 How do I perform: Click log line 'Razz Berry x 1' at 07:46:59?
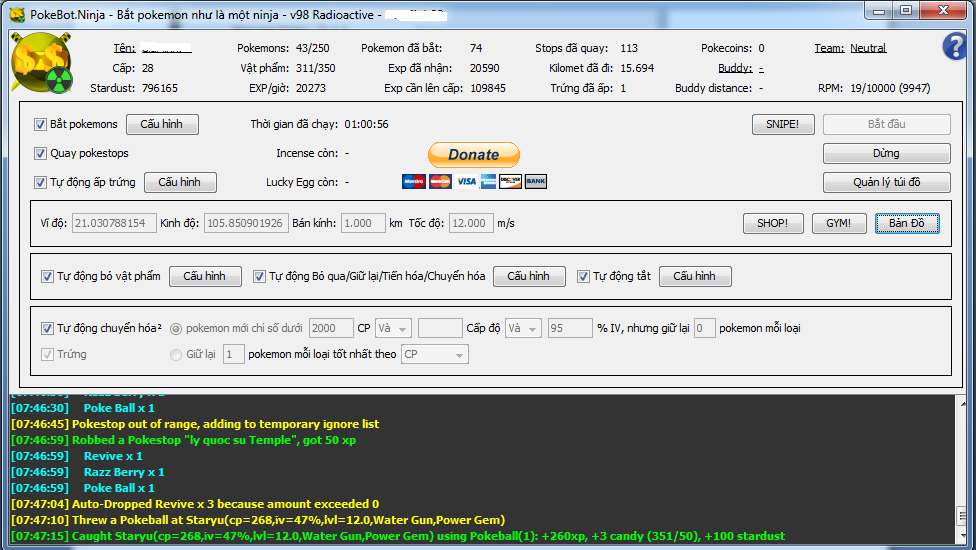pos(88,472)
